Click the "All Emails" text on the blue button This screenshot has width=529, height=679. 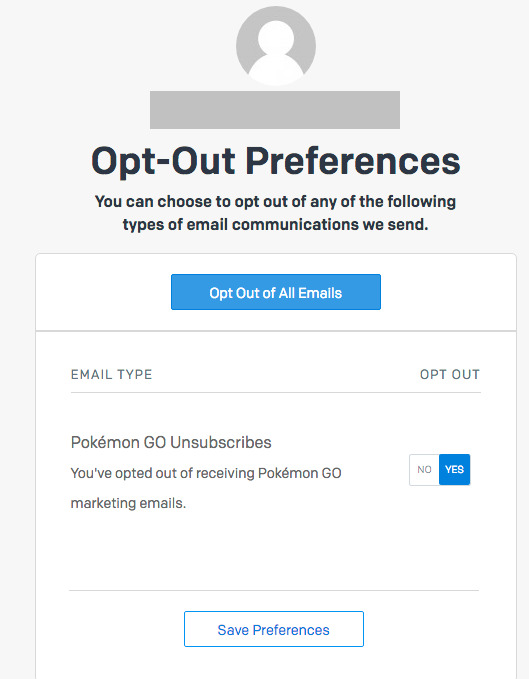tap(310, 293)
